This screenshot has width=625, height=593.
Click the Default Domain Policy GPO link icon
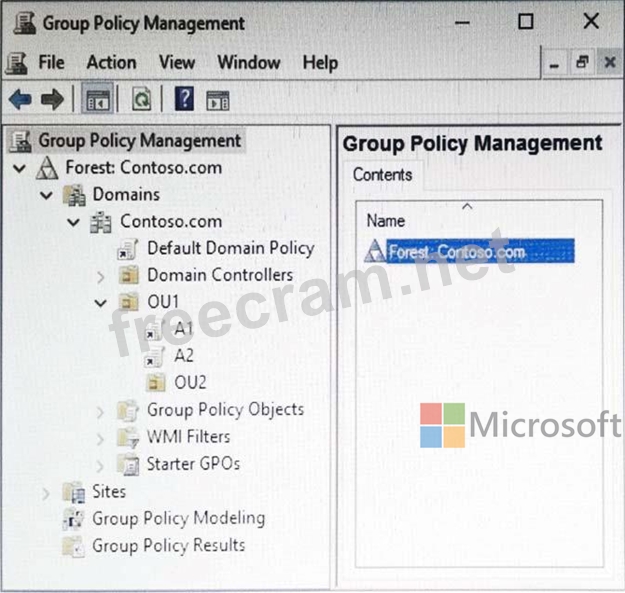[128, 249]
